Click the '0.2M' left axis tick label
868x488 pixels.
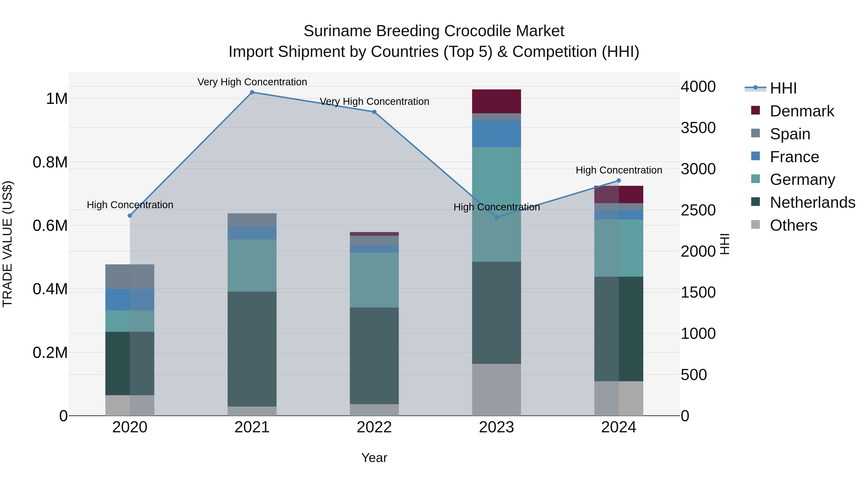pyautogui.click(x=50, y=353)
